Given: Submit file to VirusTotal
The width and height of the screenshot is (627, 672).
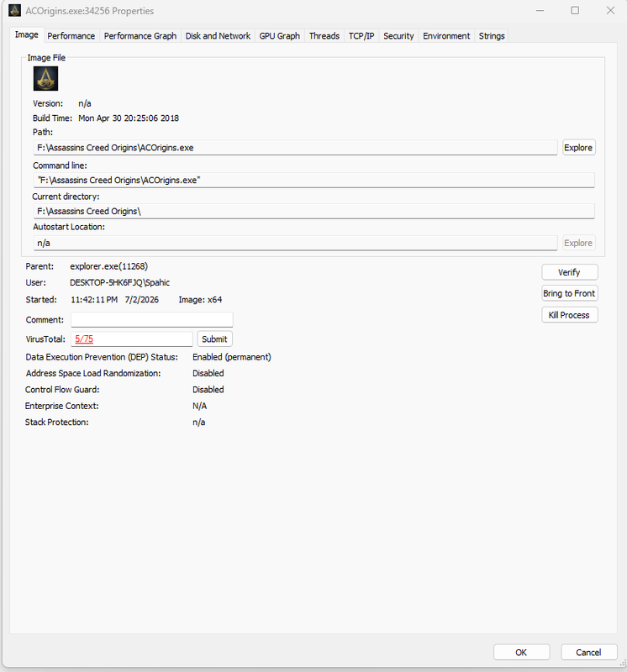Looking at the screenshot, I should click(x=214, y=339).
